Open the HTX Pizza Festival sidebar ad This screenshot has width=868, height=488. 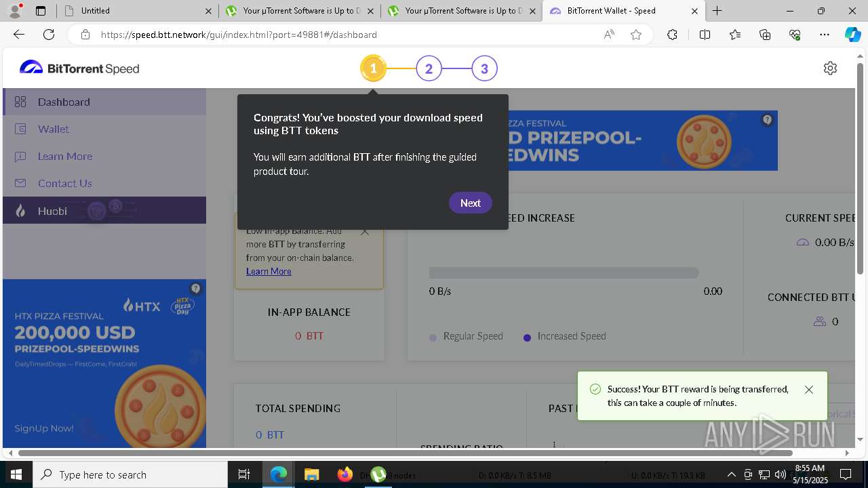point(104,363)
